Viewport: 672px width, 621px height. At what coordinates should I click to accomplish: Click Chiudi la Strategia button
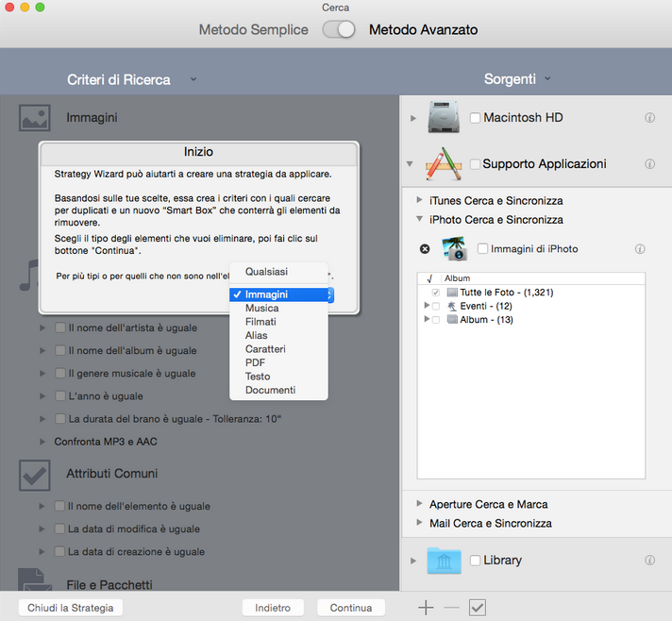click(71, 608)
